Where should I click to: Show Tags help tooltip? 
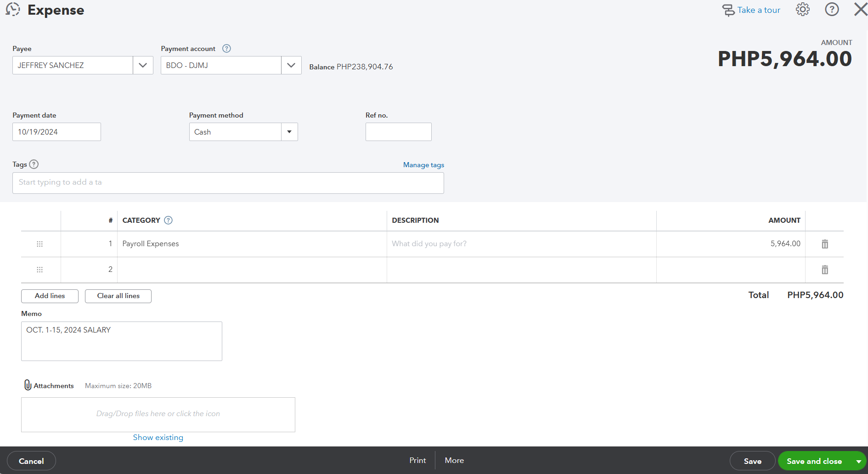coord(34,164)
